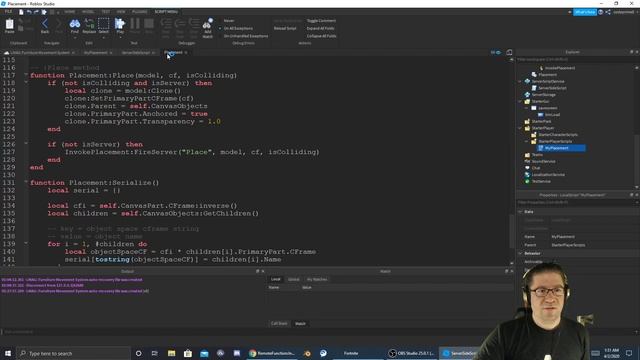Viewport: 640px width, 360px height.
Task: Fold Placement:Serialize function at line 131
Action: click(26, 182)
